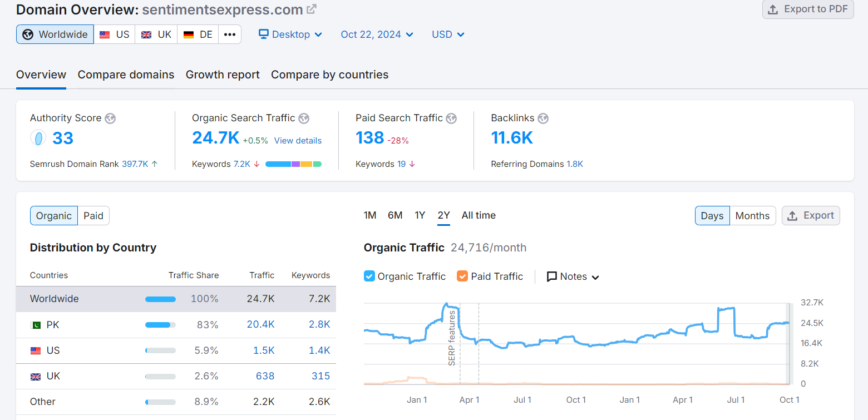Click the globe icon next to Authority Score
The width and height of the screenshot is (868, 420).
coord(110,118)
